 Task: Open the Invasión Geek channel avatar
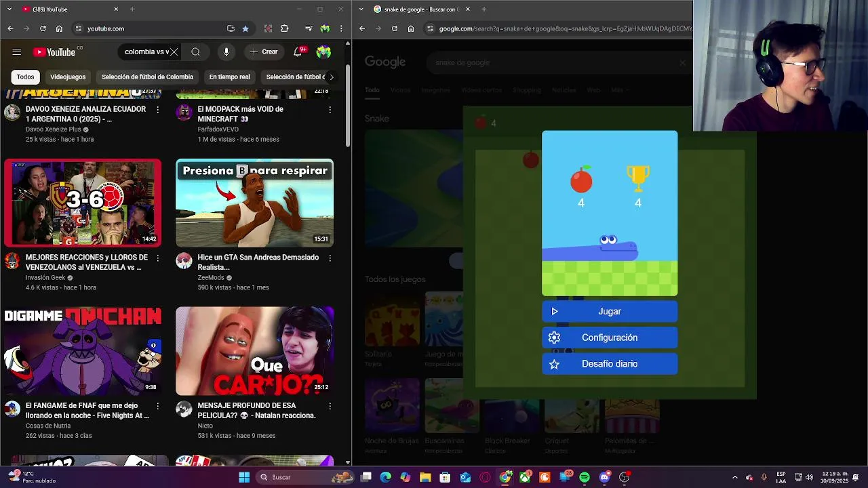click(12, 261)
